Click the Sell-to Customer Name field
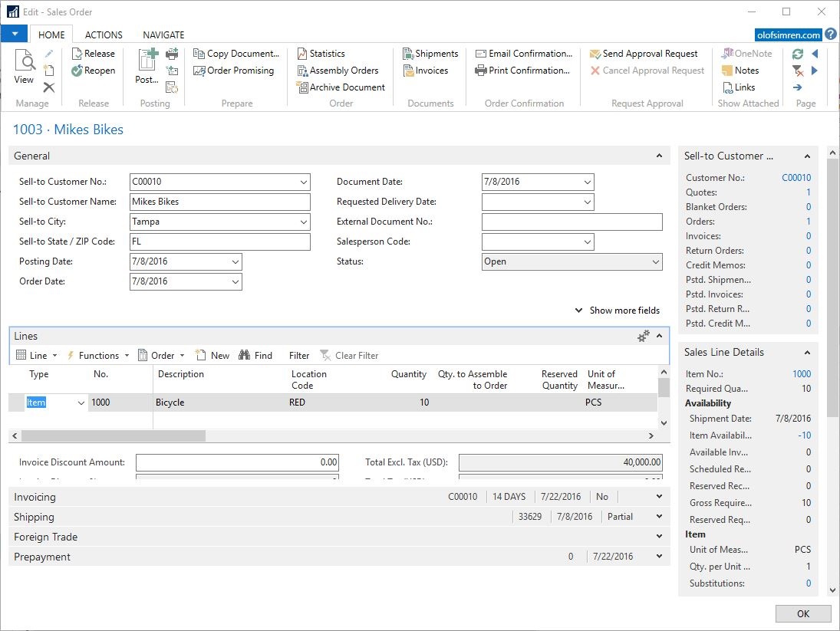 [x=219, y=202]
